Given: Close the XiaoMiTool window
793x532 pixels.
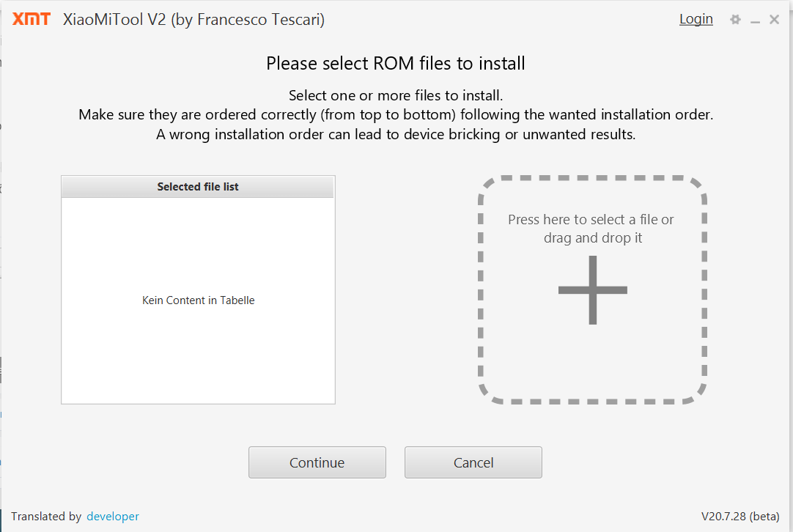Looking at the screenshot, I should click(774, 20).
